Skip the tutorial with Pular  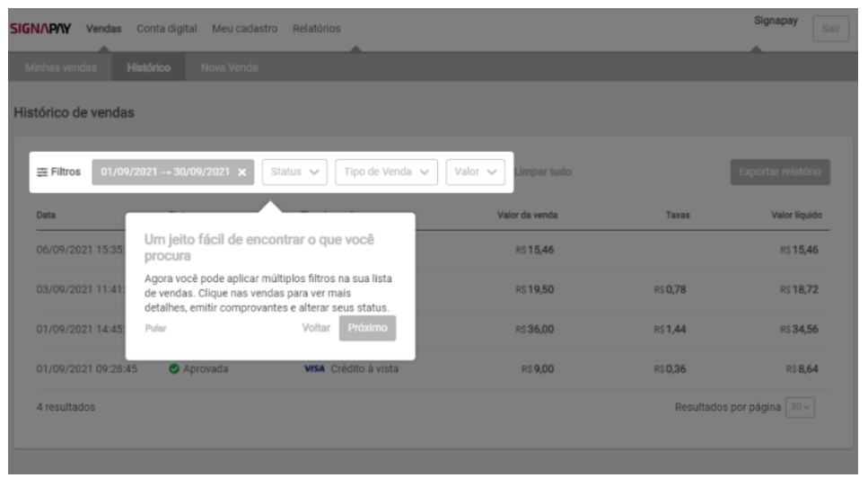point(155,328)
